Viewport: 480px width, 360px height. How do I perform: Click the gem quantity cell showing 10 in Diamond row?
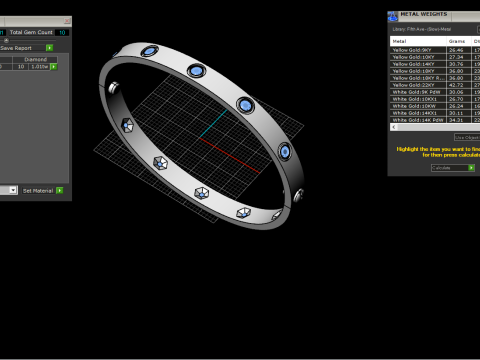click(21, 67)
